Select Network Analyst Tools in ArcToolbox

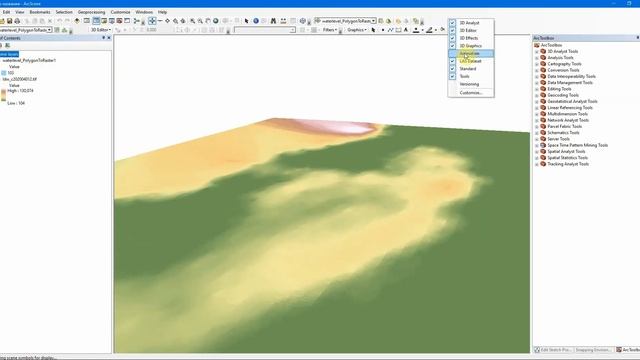coord(568,120)
